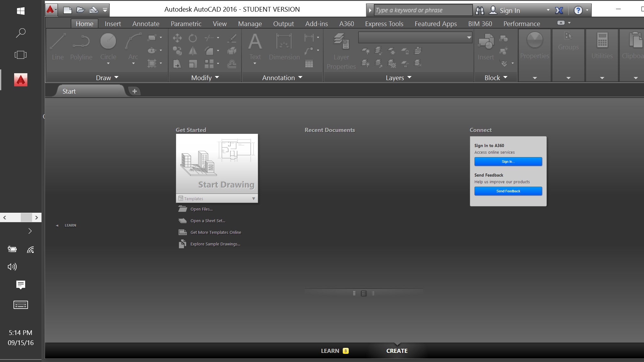Viewport: 644px width, 362px height.
Task: Select the Polyline tool
Action: (x=81, y=47)
